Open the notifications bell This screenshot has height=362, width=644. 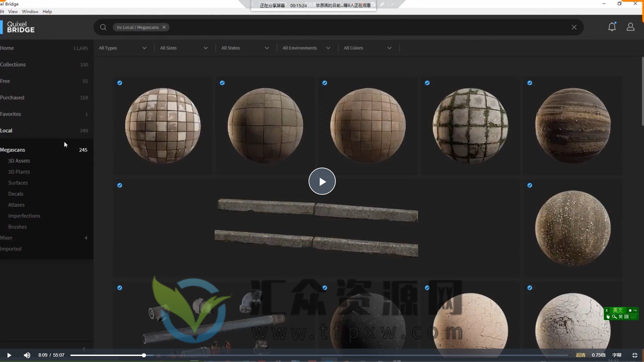coord(612,27)
